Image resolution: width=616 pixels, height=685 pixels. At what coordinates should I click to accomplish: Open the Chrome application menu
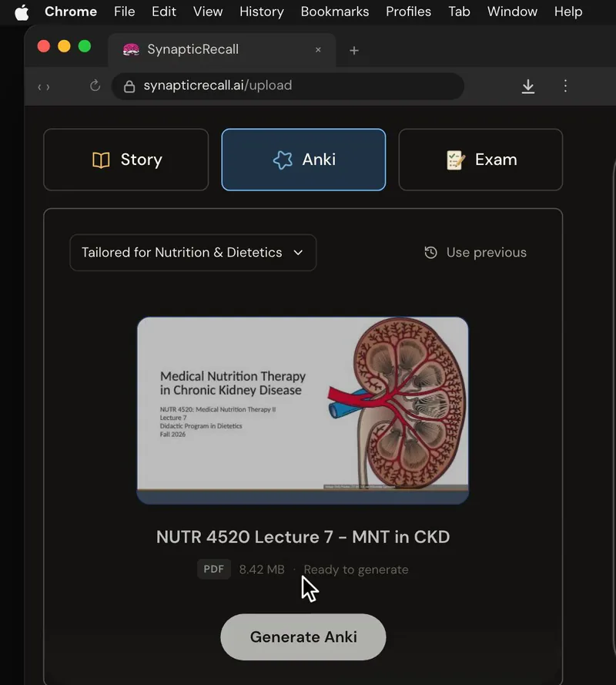click(x=71, y=12)
